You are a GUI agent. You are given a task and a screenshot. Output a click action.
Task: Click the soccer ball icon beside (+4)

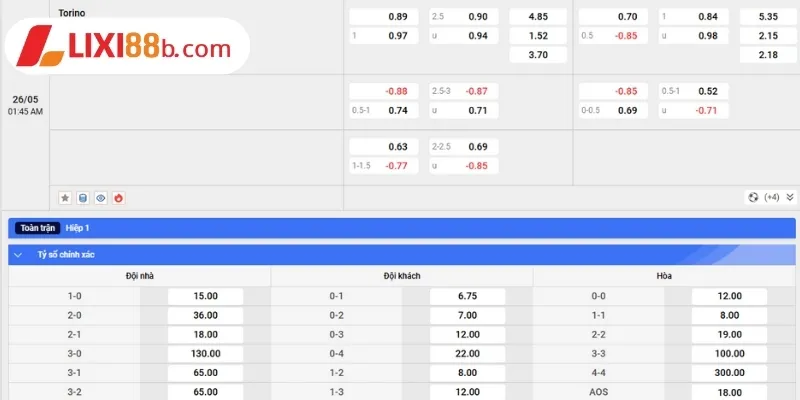click(752, 197)
